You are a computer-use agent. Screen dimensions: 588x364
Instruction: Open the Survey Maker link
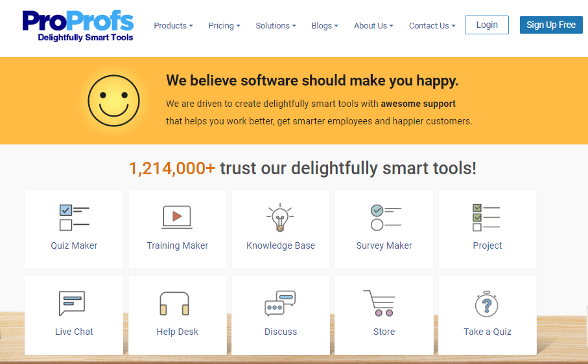coord(384,245)
